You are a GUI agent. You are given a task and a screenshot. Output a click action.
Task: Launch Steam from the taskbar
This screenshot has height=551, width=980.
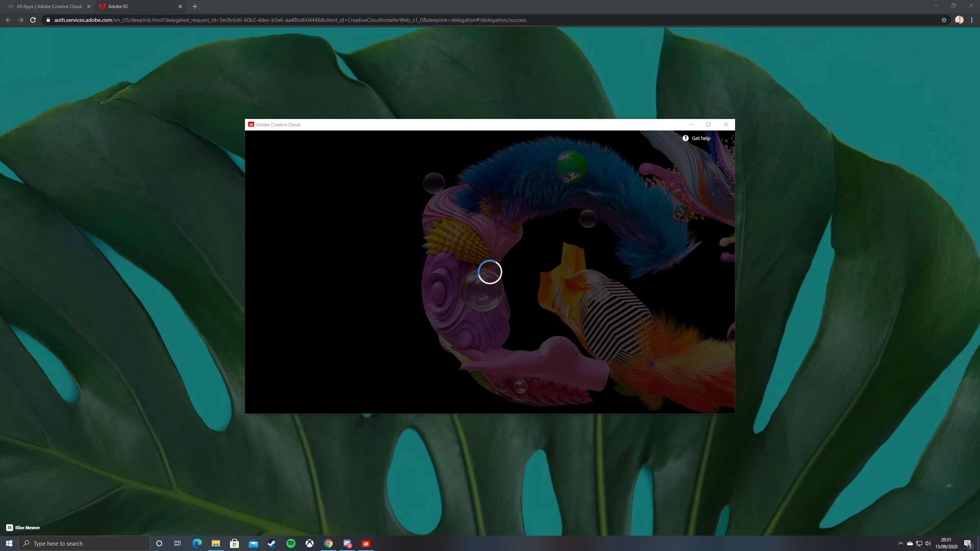pos(272,543)
